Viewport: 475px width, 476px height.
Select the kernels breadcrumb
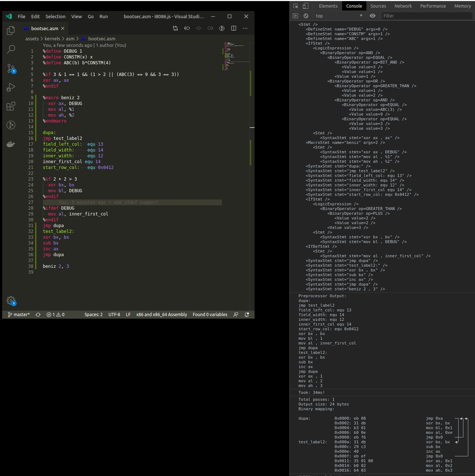[52, 39]
